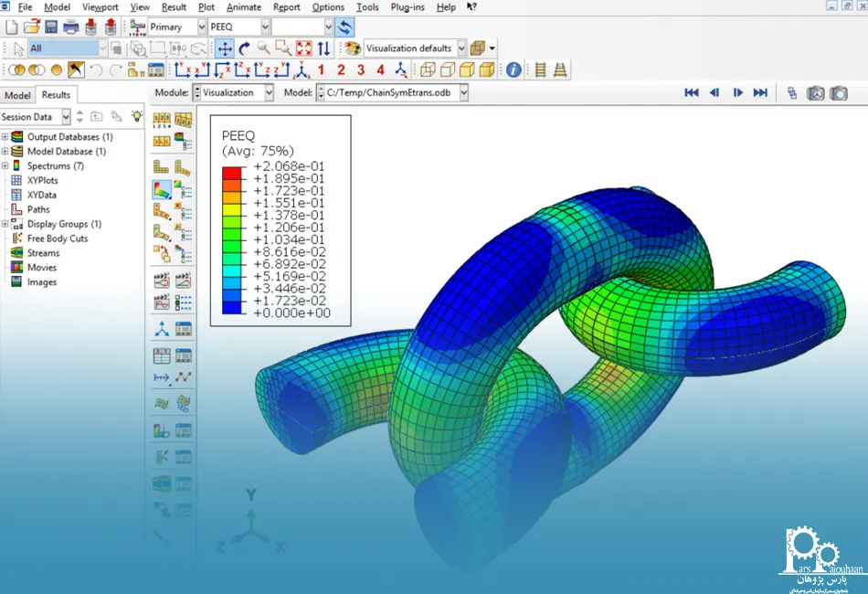Click the Auto-Fit View icon
This screenshot has height=594, width=868.
304,48
